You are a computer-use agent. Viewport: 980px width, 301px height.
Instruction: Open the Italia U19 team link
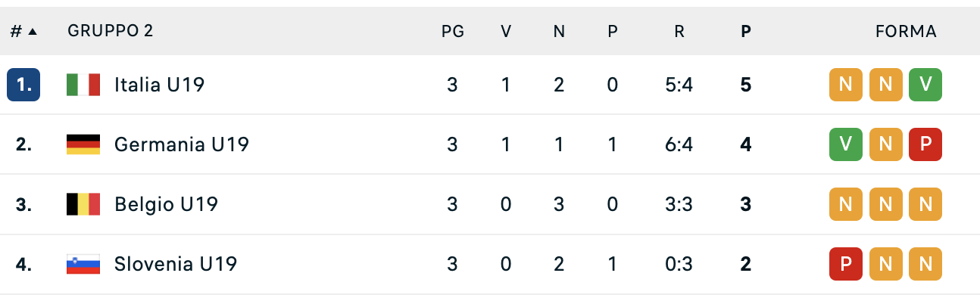click(x=159, y=85)
